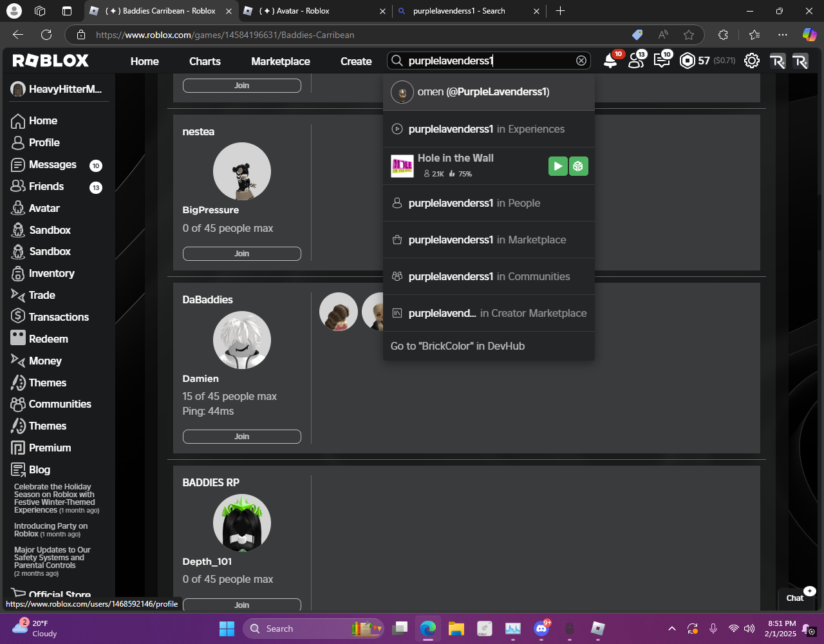Open Premium in left sidebar
Image resolution: width=824 pixels, height=644 pixels.
pos(41,448)
